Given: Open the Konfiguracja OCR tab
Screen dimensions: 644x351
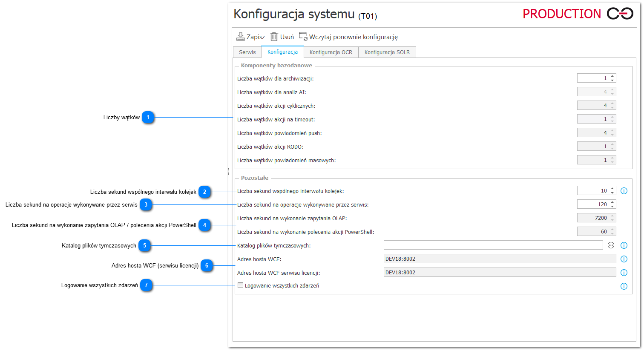Looking at the screenshot, I should tap(331, 52).
